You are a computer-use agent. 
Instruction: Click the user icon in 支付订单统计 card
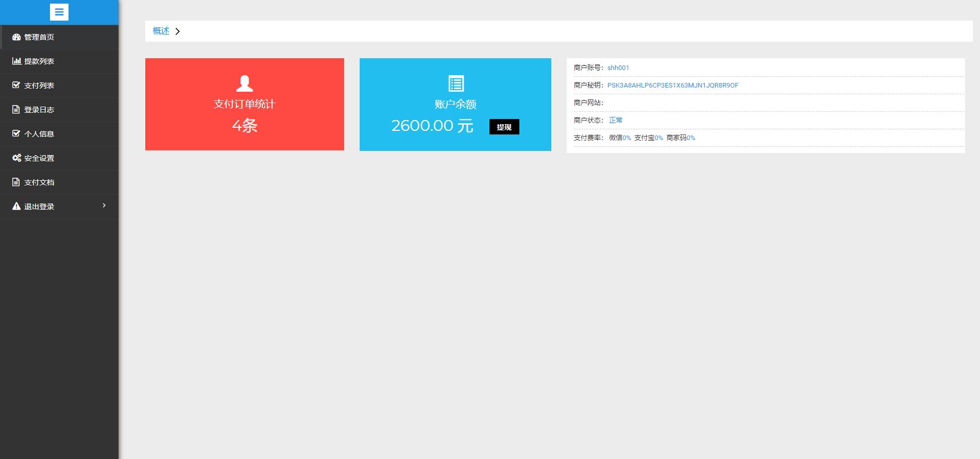point(244,83)
